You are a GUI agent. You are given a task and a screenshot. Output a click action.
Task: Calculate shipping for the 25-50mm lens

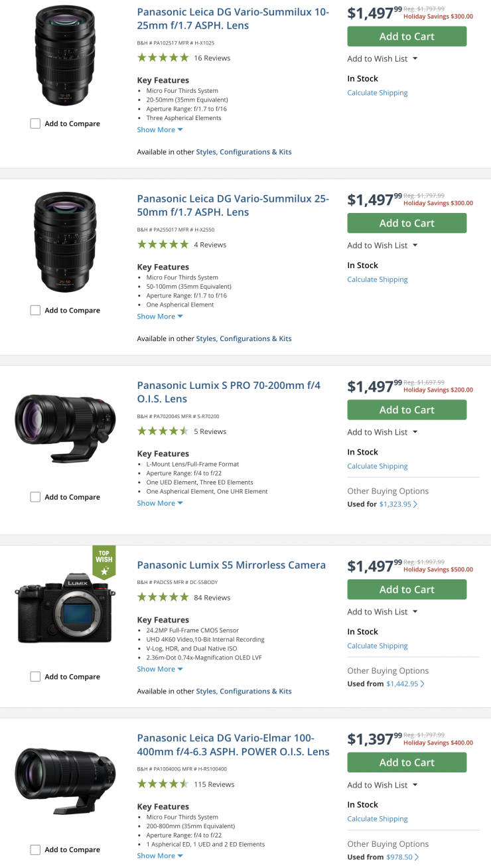(378, 279)
